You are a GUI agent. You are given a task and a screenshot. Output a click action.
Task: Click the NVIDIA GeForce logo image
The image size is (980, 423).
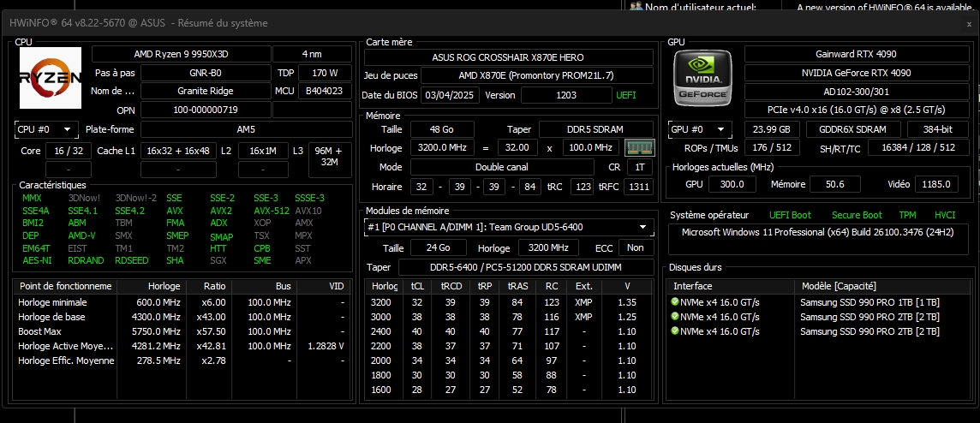(x=702, y=77)
